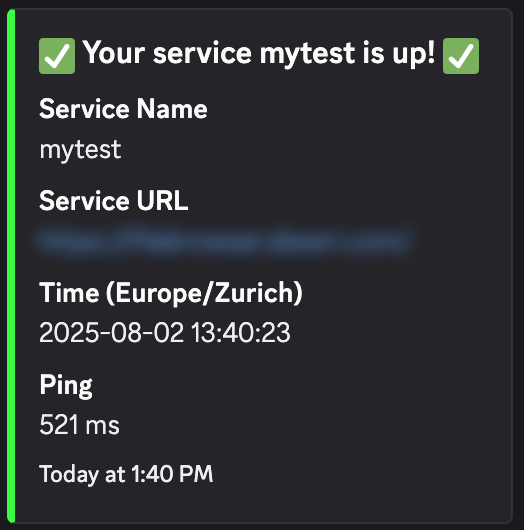Click the word 'Today' in the footer
Image resolution: width=524 pixels, height=530 pixels.
[x=69, y=475]
